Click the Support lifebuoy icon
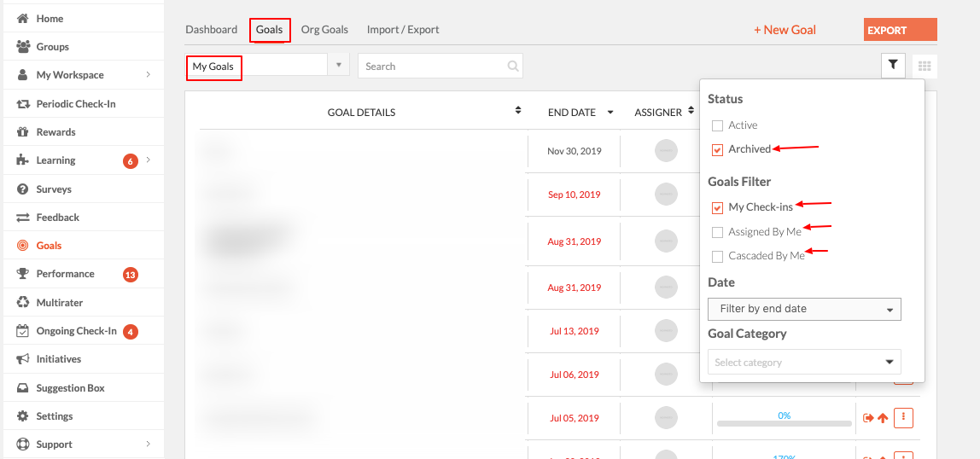980x459 pixels. click(23, 444)
